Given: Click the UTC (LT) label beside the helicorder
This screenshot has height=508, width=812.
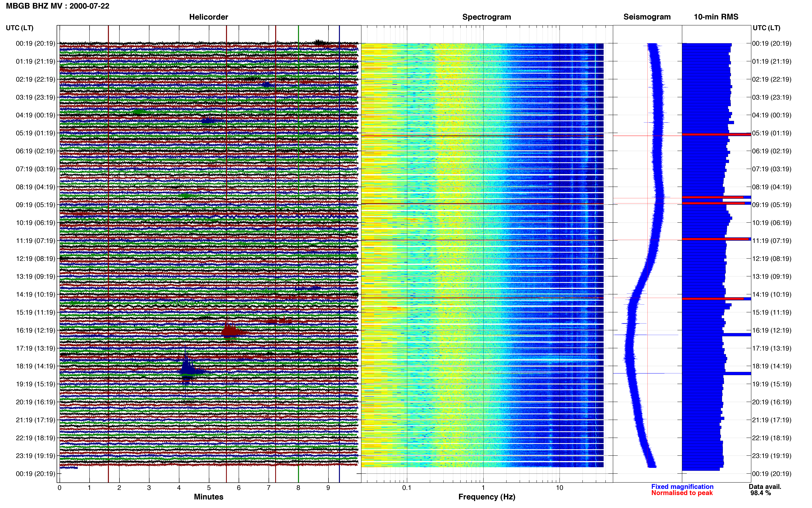Looking at the screenshot, I should pyautogui.click(x=19, y=28).
